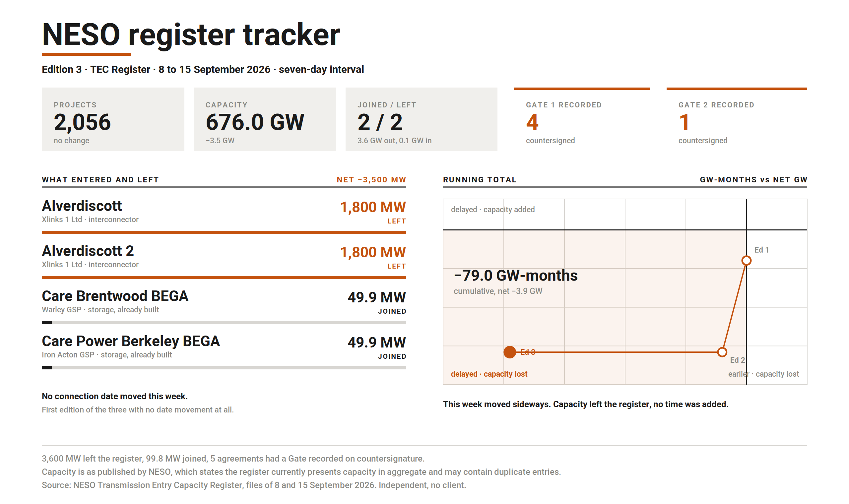Image resolution: width=849 pixels, height=504 pixels.
Task: Click the Joined / Left 2 / 2 card
Action: click(422, 119)
